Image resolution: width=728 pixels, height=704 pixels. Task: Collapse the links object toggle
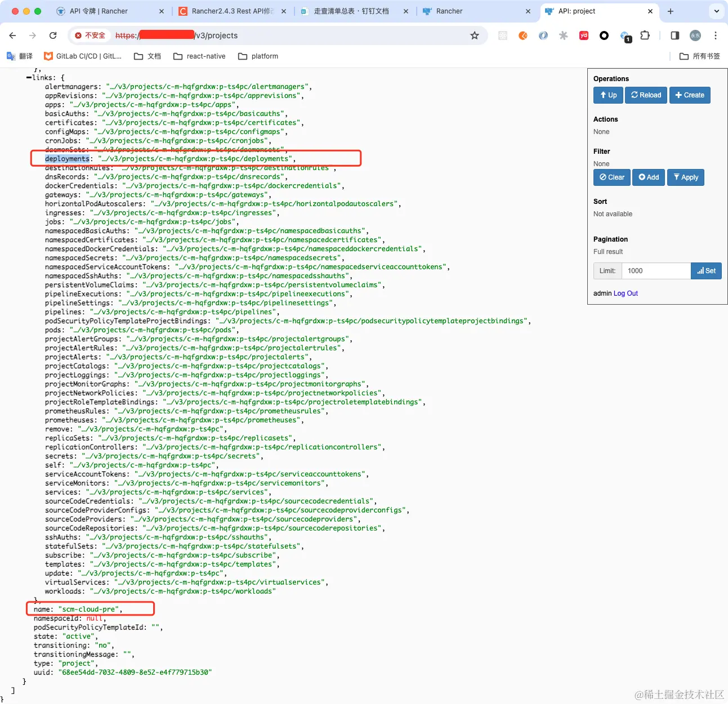pyautogui.click(x=29, y=78)
